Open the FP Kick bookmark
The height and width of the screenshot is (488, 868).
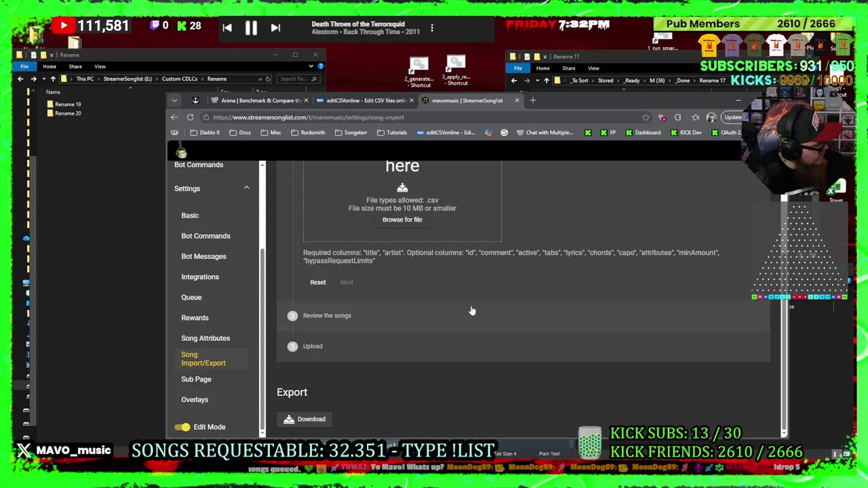point(608,133)
